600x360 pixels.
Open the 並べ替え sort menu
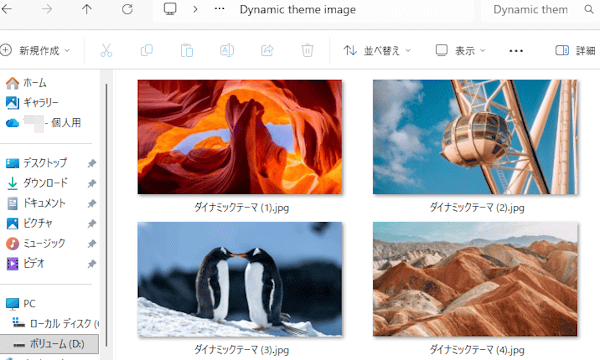coord(377,50)
